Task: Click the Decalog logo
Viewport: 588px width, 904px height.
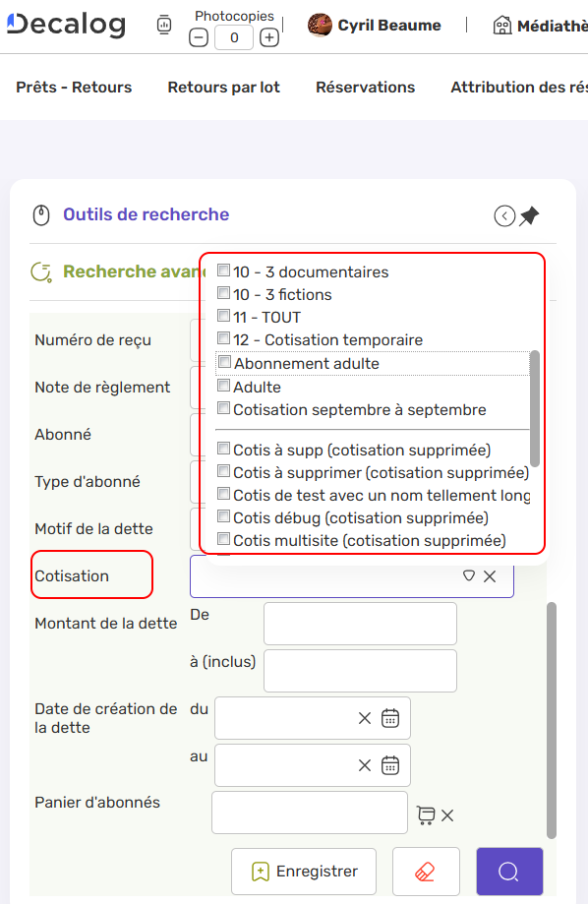Action: (x=66, y=25)
